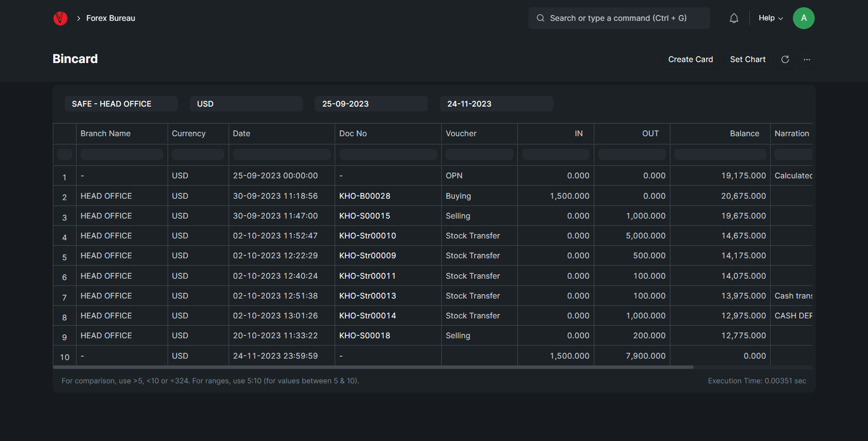Filter the Currency column
868x441 pixels.
click(x=198, y=155)
